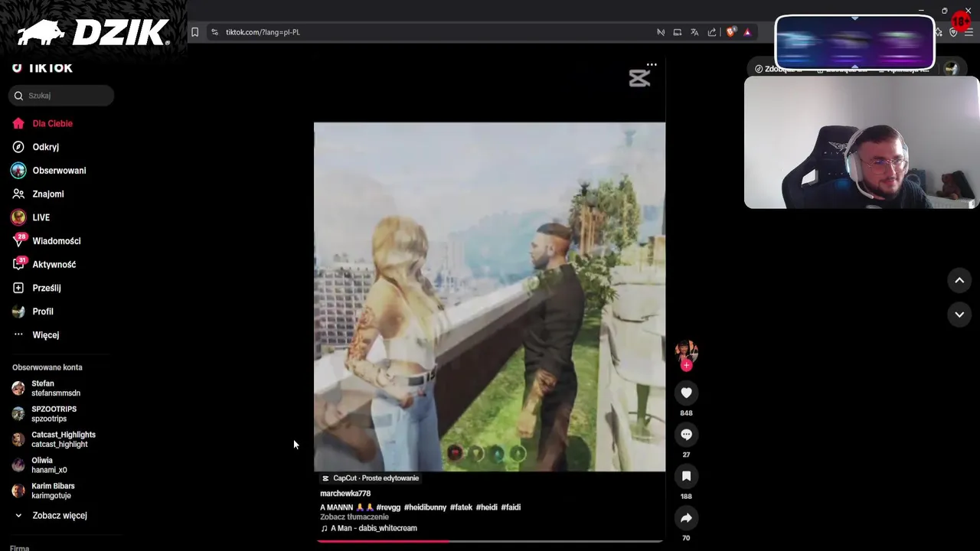Open the Odkryj compass page
Image resolution: width=980 pixels, height=551 pixels.
[36, 147]
